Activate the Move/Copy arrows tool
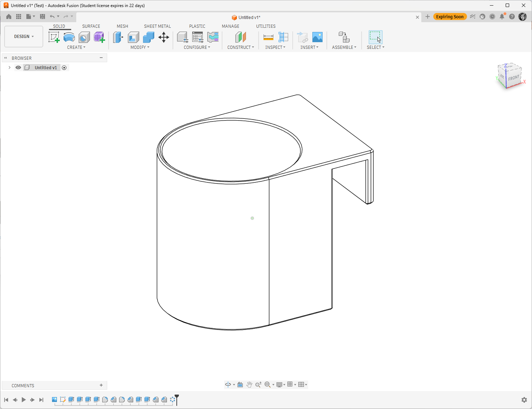The height and width of the screenshot is (409, 532). (164, 37)
